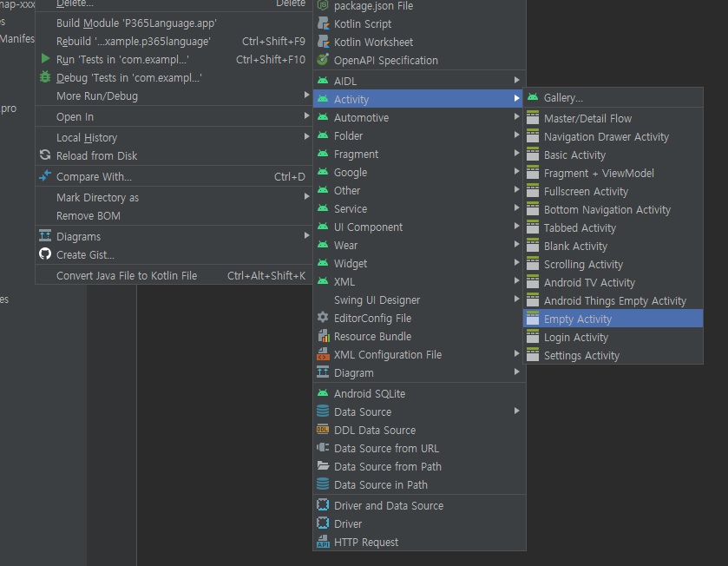The image size is (728, 566).
Task: Select Android TV Activity
Action: (613, 282)
